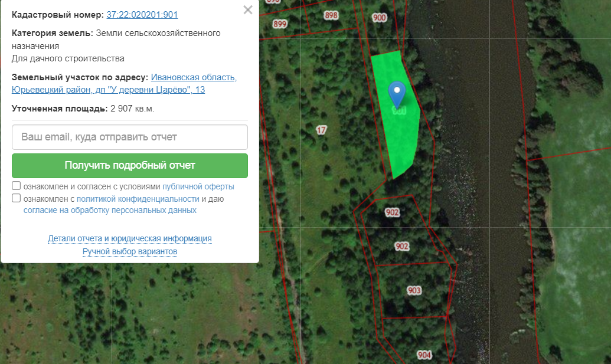Select parcel label 899 on the map

pos(280,24)
